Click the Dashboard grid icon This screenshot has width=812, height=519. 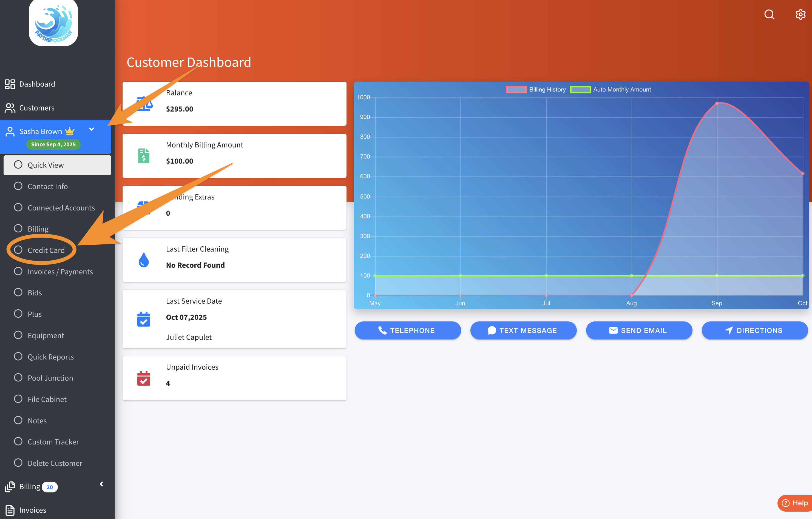coord(10,84)
